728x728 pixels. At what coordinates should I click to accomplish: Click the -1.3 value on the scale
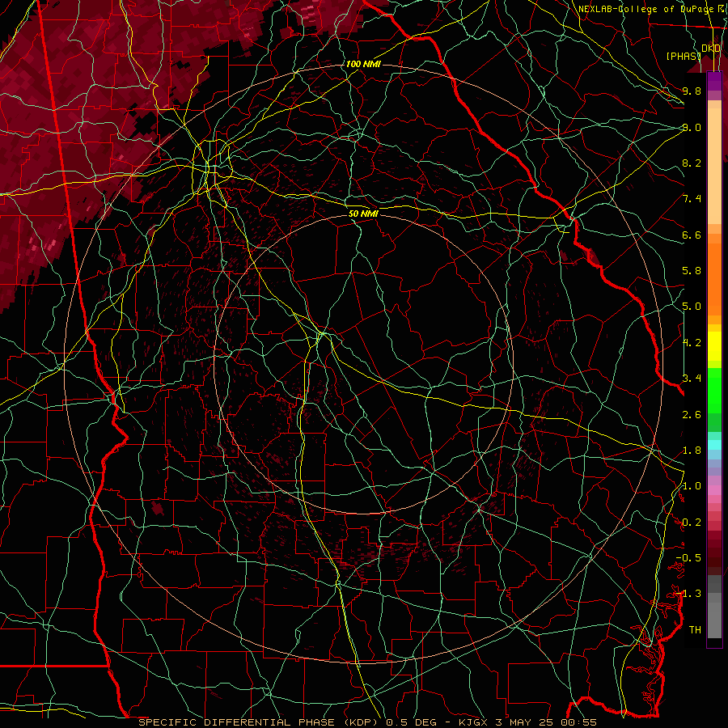click(x=688, y=594)
